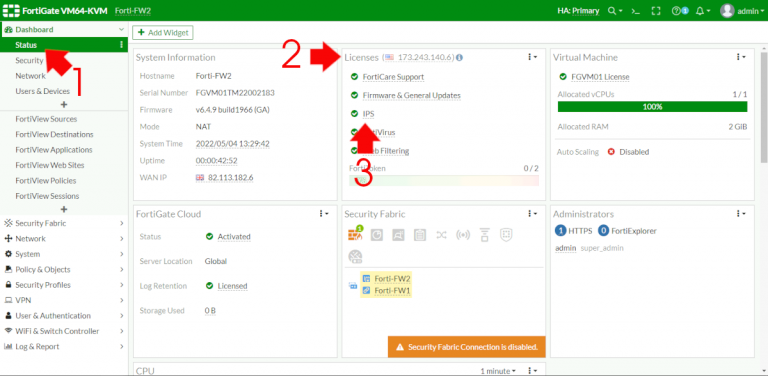
Task: Expand the WiFi & Switch Controller menu
Action: pos(64,331)
